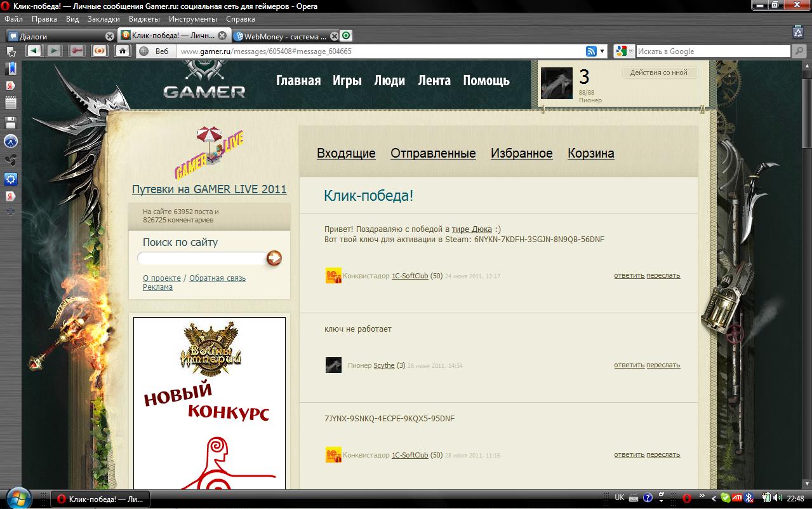Open the Виджеты menu
812x509 pixels.
point(144,19)
